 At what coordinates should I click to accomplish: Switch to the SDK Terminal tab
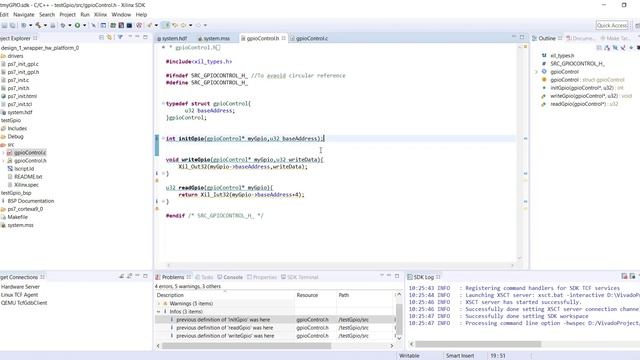[x=300, y=277]
